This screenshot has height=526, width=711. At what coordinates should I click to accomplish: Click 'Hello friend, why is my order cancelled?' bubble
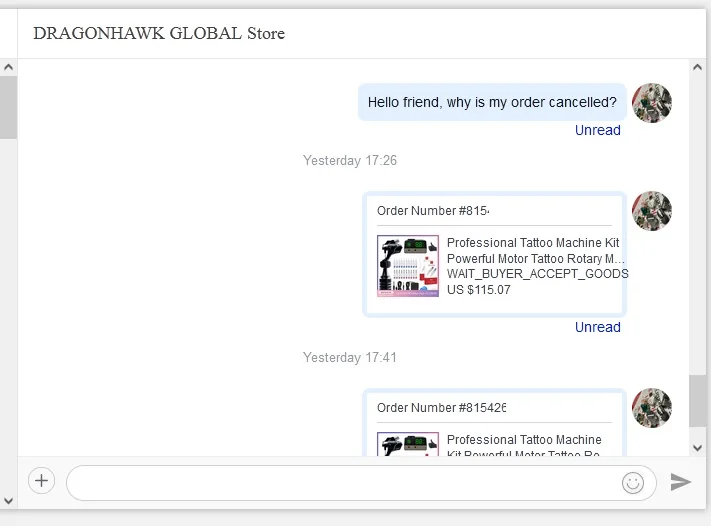(x=492, y=102)
